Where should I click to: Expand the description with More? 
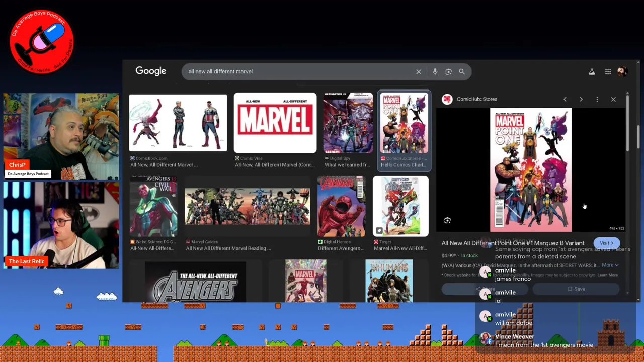click(610, 265)
